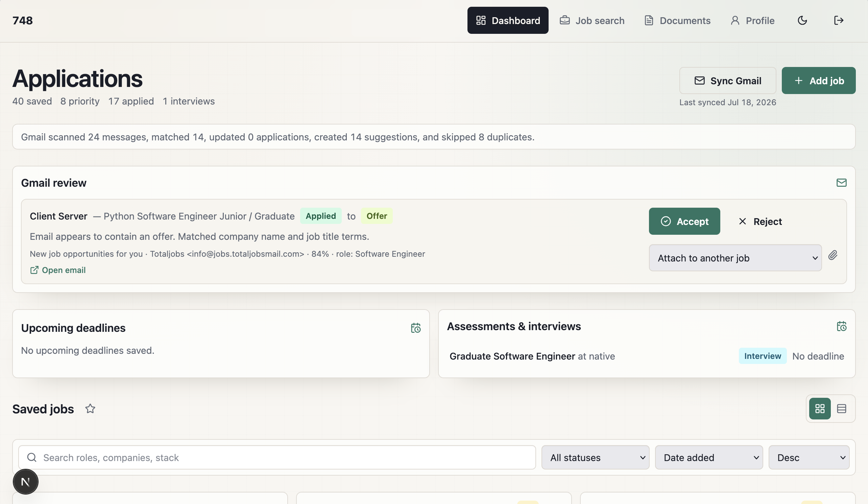Click the Assessments & interviews calendar icon

pyautogui.click(x=841, y=326)
